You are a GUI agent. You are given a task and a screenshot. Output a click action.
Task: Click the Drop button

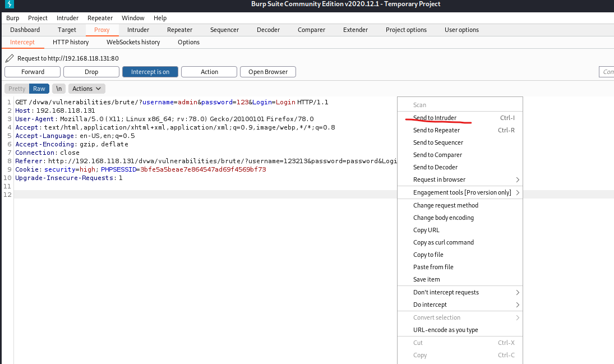coord(91,72)
